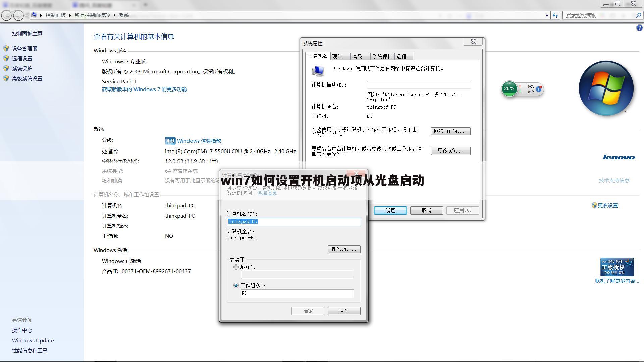Click the search magnifier icon

pyautogui.click(x=638, y=15)
